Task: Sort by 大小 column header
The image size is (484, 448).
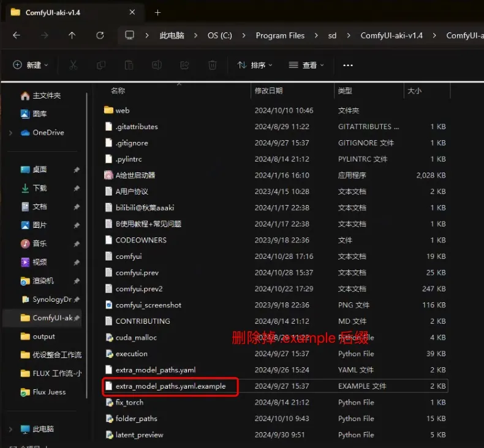Action: pos(415,91)
